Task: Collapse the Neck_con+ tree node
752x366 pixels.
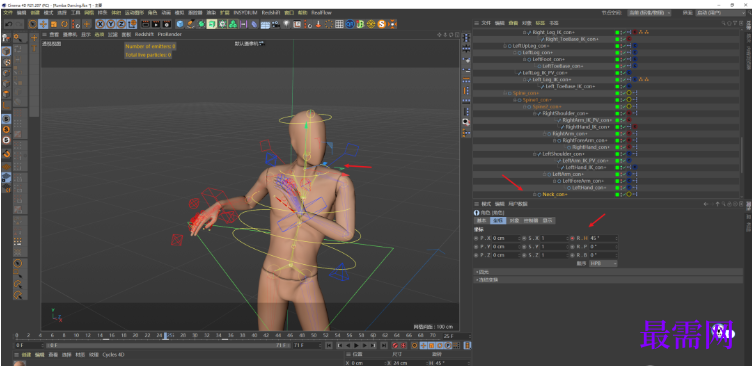Action: pos(534,194)
